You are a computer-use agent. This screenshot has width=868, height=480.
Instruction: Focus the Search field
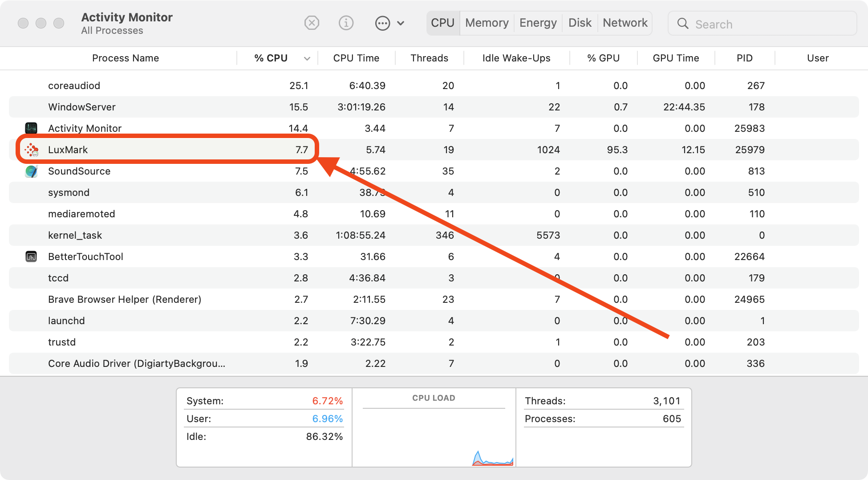coord(762,24)
